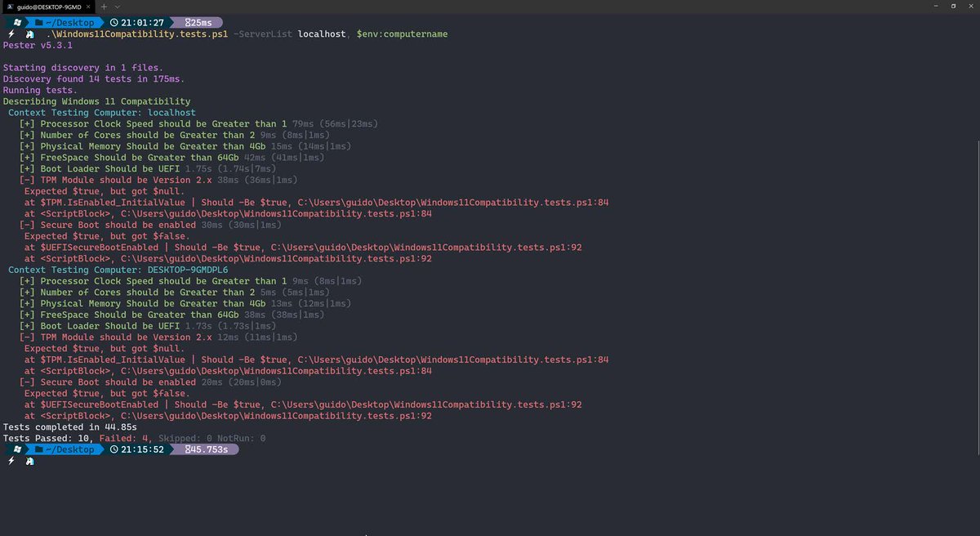980x536 pixels.
Task: Click the lightning bolt at the bottom prompt
Action: click(11, 462)
